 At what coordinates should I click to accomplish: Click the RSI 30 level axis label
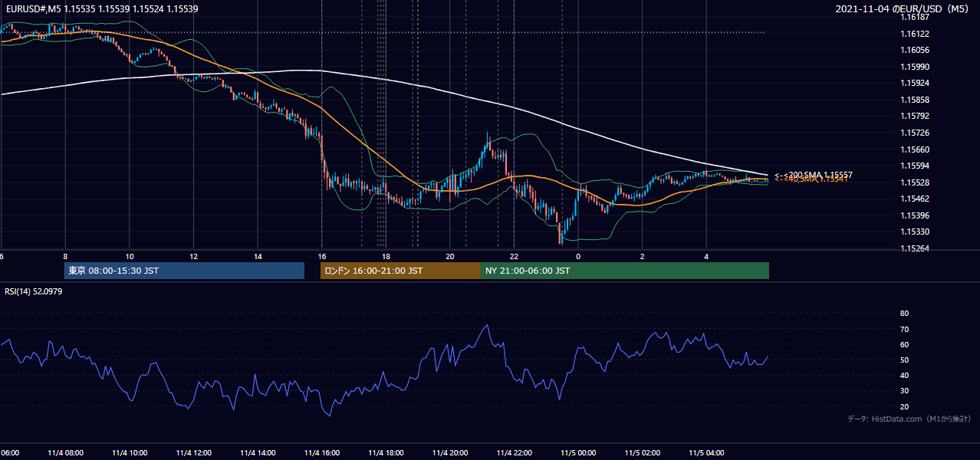(904, 390)
